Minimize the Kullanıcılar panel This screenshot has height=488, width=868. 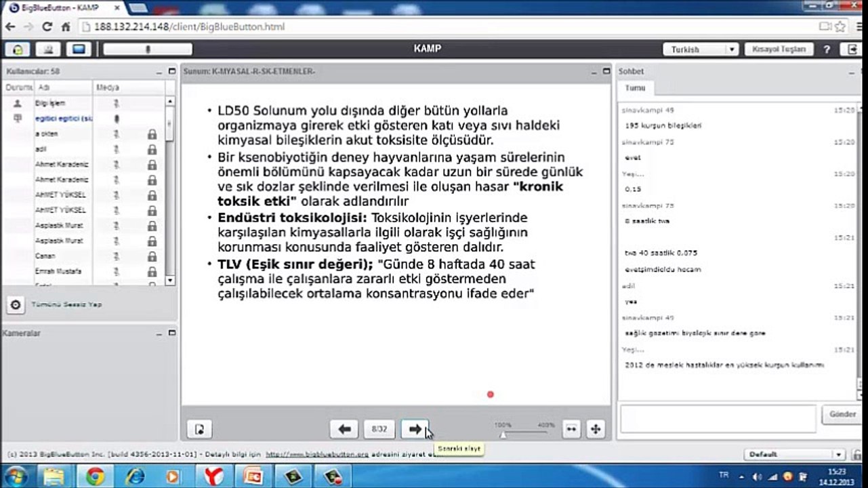point(160,71)
